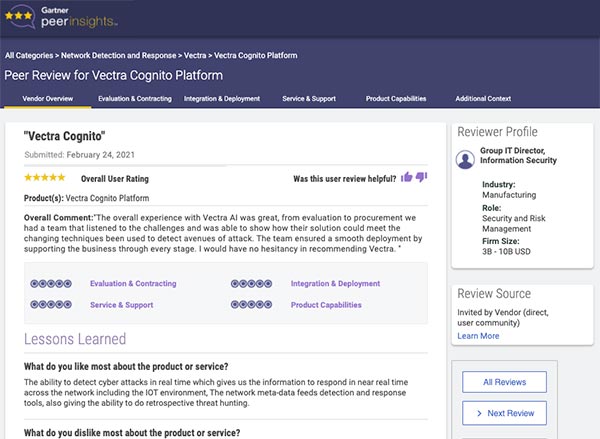
Task: Click the thumbs-down not helpful icon
Action: coord(421,177)
